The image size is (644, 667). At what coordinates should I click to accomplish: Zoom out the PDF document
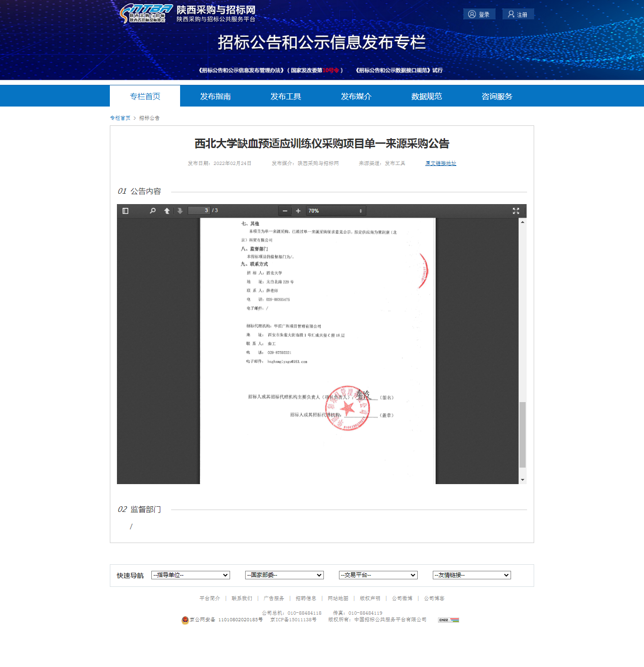pyautogui.click(x=285, y=211)
